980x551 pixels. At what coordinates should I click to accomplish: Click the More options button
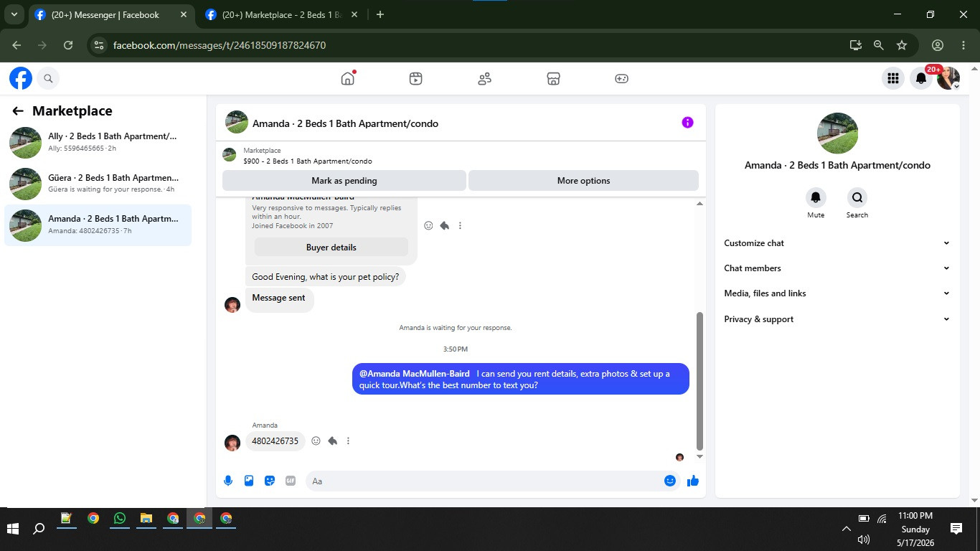583,181
